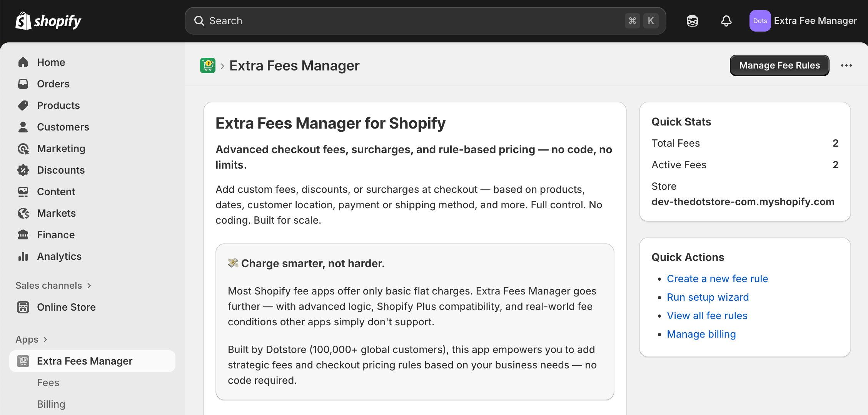Open the three-dot more actions menu
Viewport: 868px width, 415px height.
pyautogui.click(x=846, y=65)
